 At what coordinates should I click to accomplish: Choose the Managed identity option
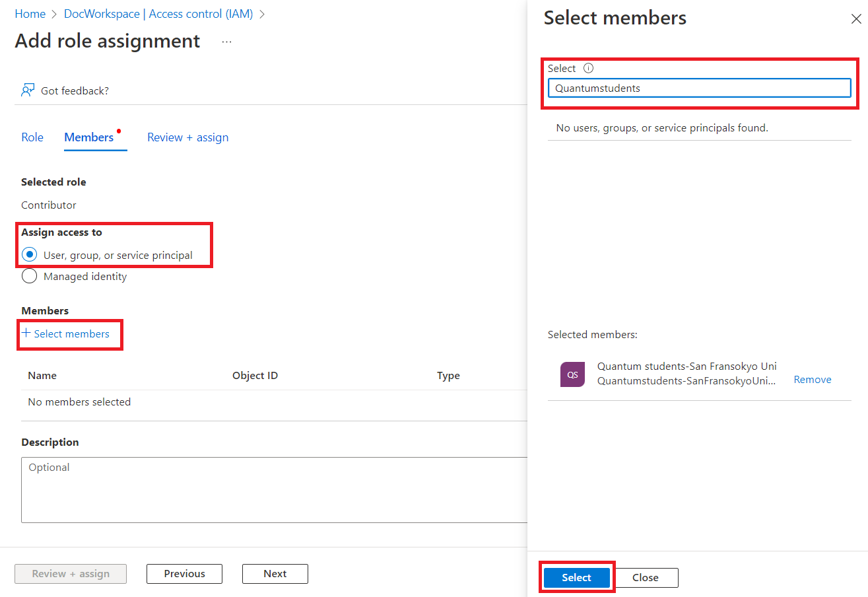click(x=29, y=276)
